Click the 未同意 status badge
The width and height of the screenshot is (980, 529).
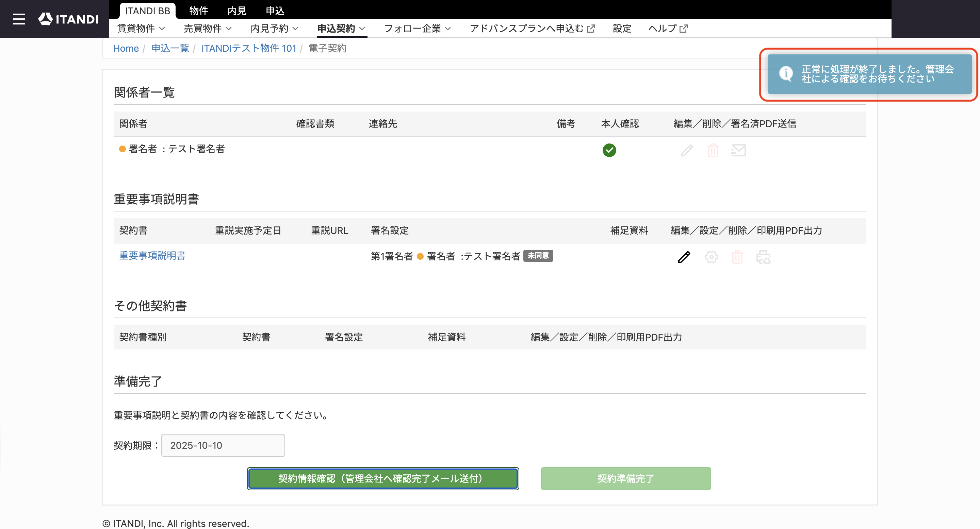538,256
